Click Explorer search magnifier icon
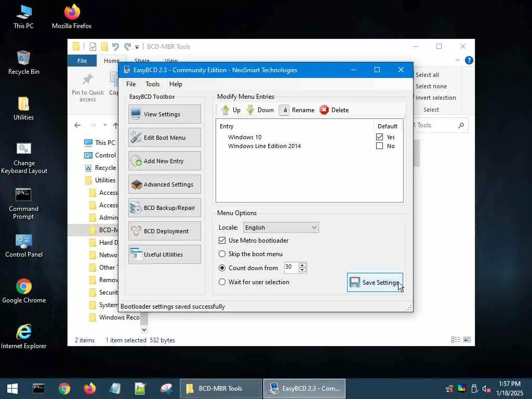This screenshot has height=399, width=532. [x=461, y=126]
